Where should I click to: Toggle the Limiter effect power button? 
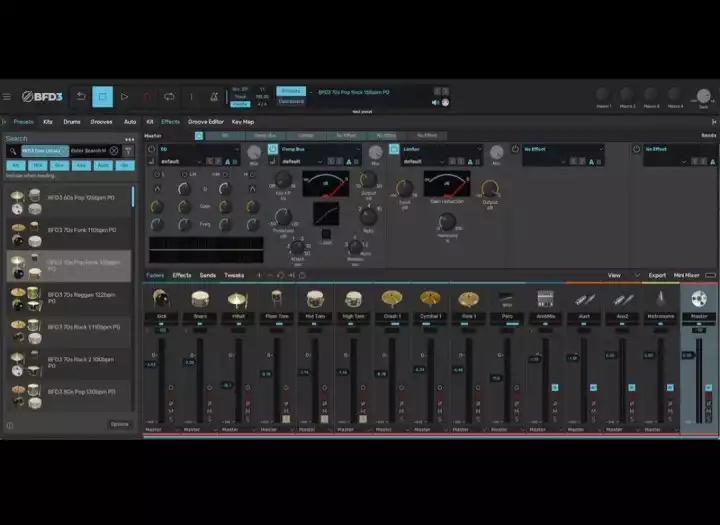tap(394, 149)
